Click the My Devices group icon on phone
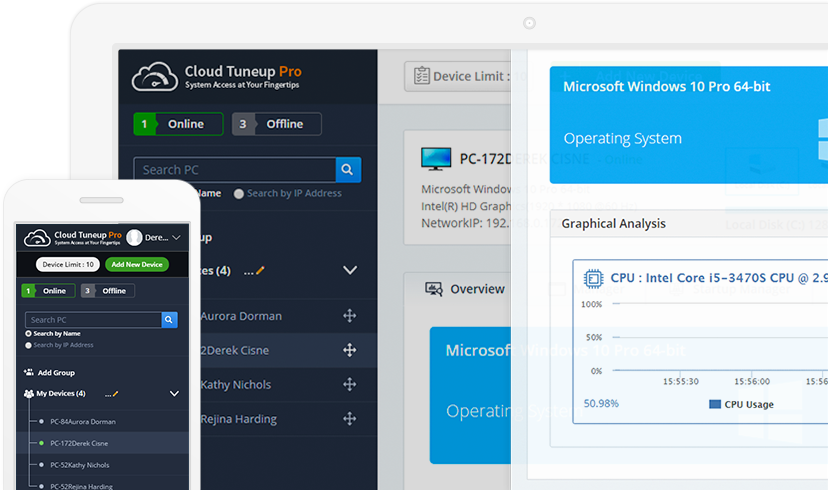The image size is (828, 490). (29, 393)
